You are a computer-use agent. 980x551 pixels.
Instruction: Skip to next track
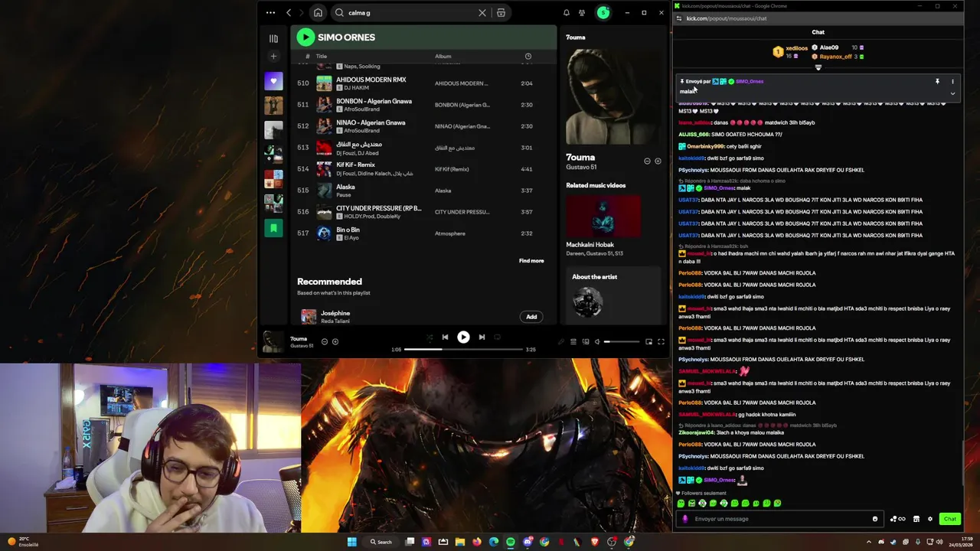482,337
